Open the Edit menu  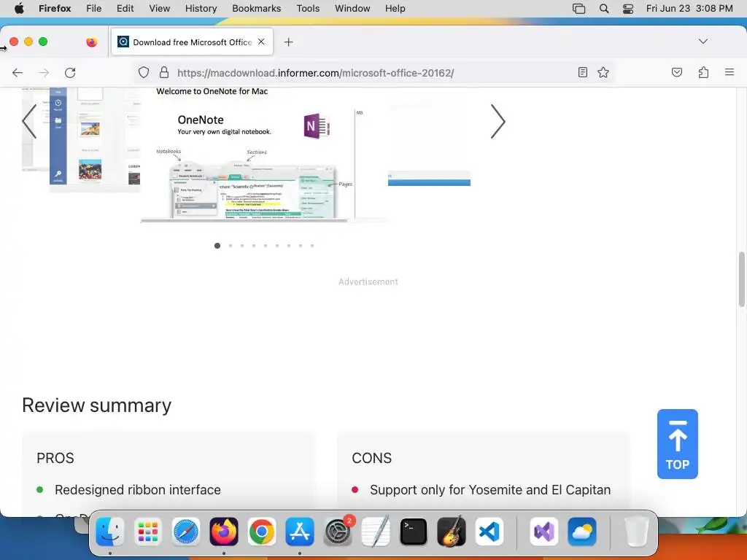tap(125, 8)
